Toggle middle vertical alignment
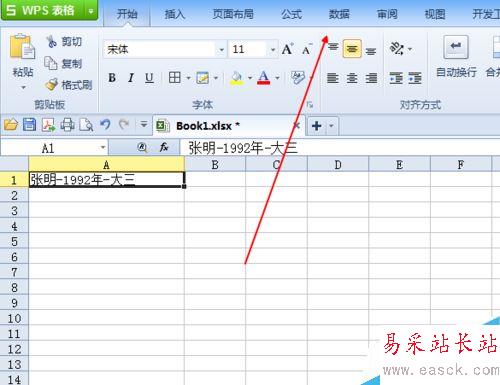 (352, 49)
